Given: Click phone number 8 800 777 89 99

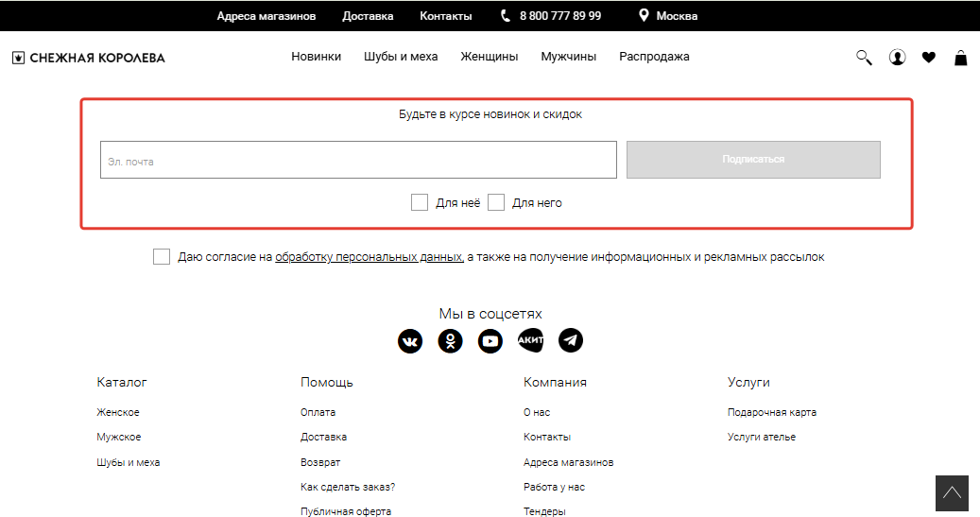Looking at the screenshot, I should (560, 16).
